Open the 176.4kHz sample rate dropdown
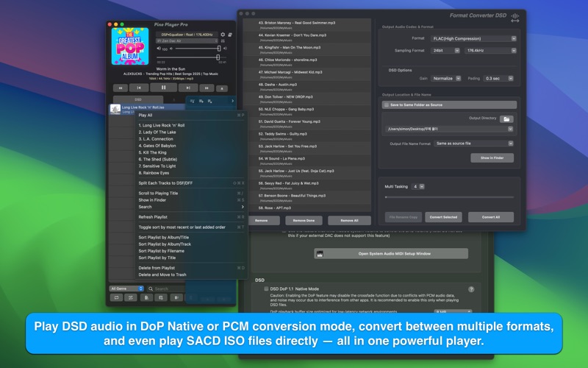Viewport: 588px width, 368px height. click(490, 50)
